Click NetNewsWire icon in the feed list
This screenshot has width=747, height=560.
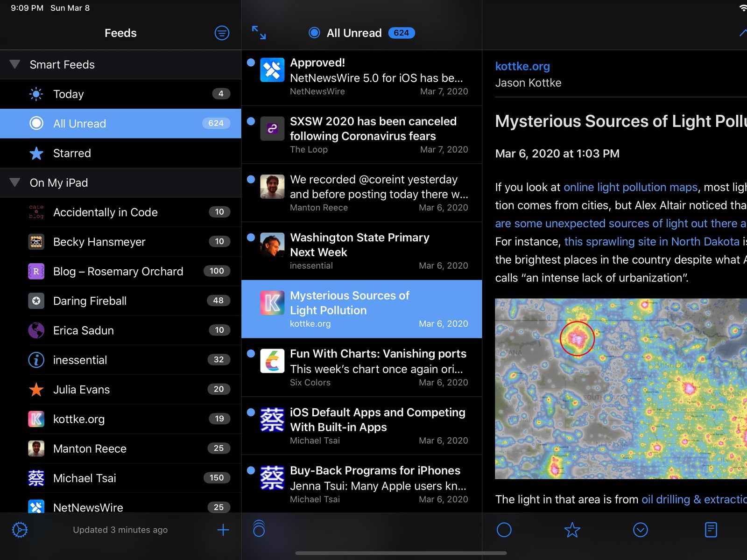(x=36, y=507)
